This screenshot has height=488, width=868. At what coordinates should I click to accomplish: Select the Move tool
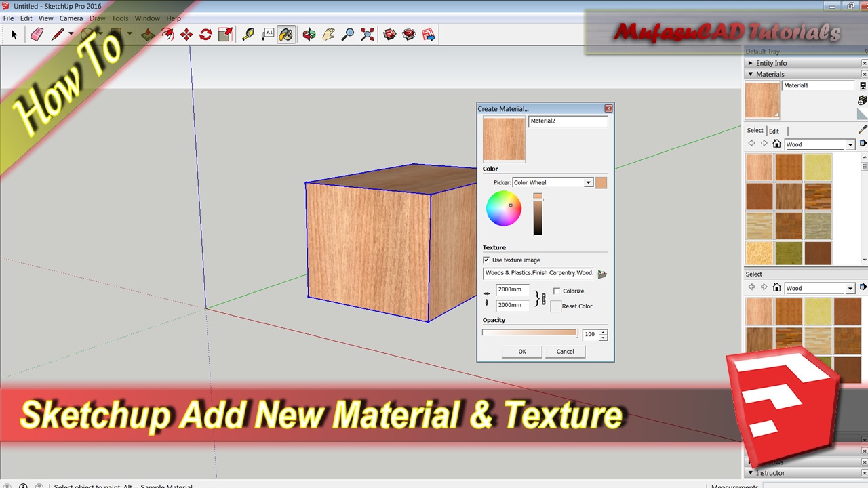[186, 35]
